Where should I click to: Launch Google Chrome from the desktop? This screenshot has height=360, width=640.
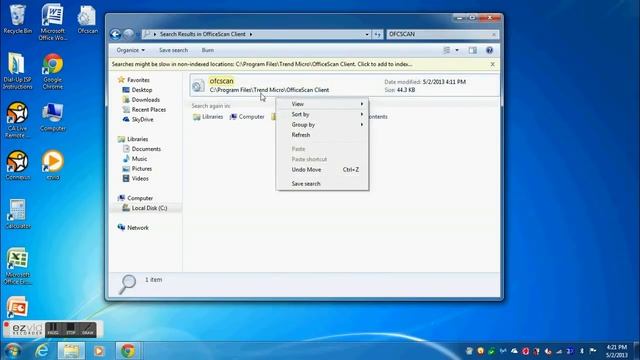53,71
